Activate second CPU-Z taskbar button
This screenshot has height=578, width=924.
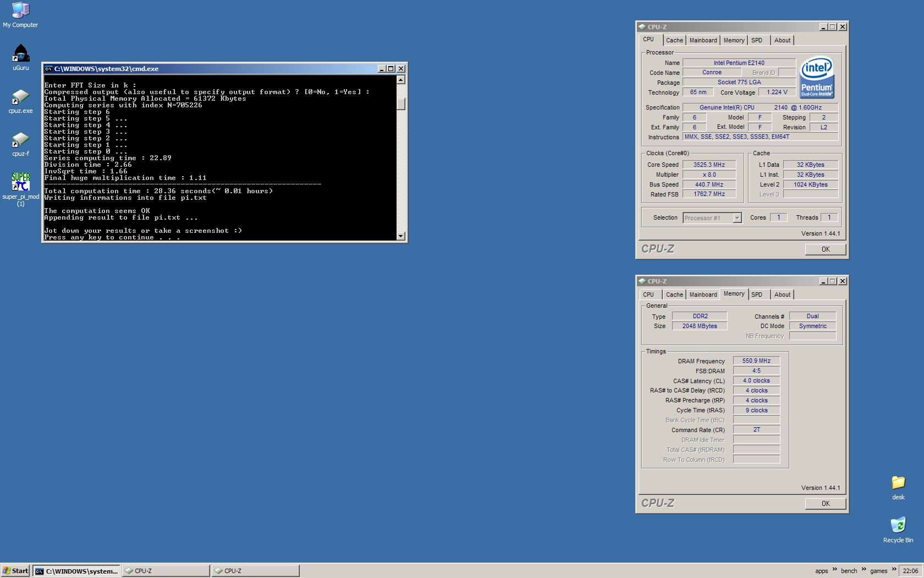[x=255, y=571]
